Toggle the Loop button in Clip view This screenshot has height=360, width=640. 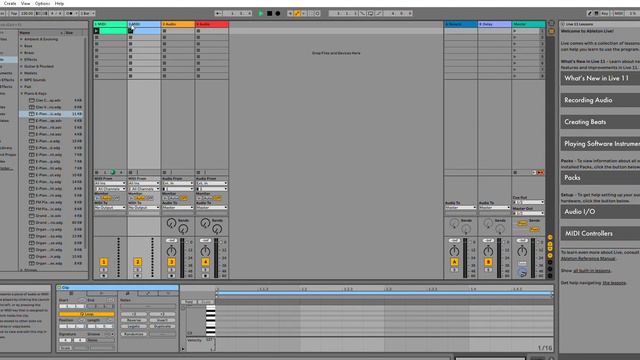(87, 314)
